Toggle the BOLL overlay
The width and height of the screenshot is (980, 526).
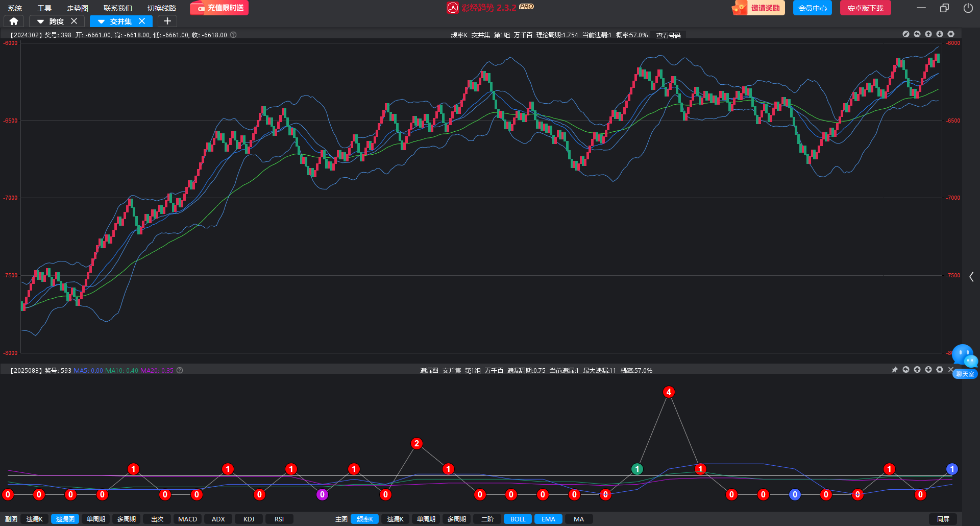coord(518,519)
